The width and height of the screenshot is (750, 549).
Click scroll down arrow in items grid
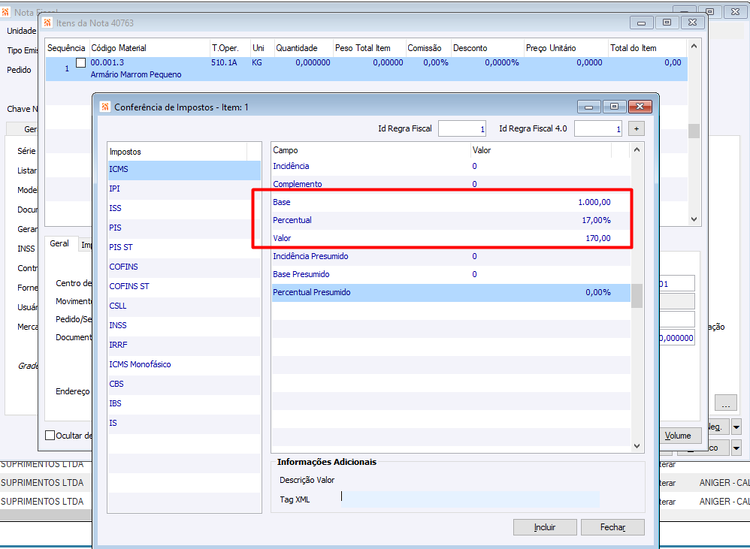tap(694, 219)
